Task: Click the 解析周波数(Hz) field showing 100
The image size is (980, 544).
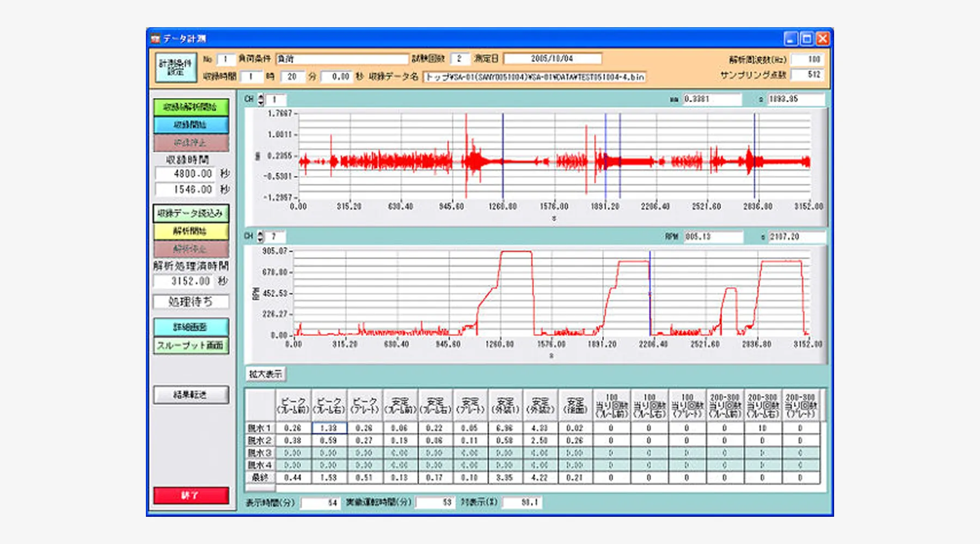Action: point(807,59)
